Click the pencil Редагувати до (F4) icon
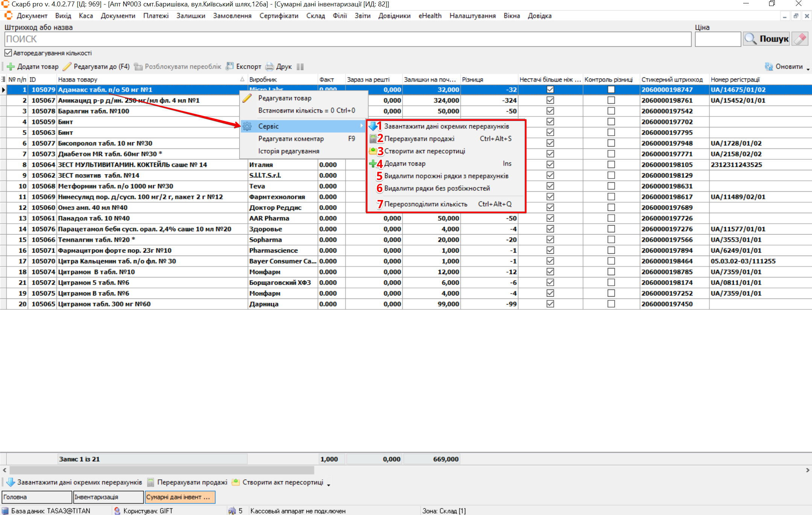Image resolution: width=812 pixels, height=515 pixels. coord(67,67)
